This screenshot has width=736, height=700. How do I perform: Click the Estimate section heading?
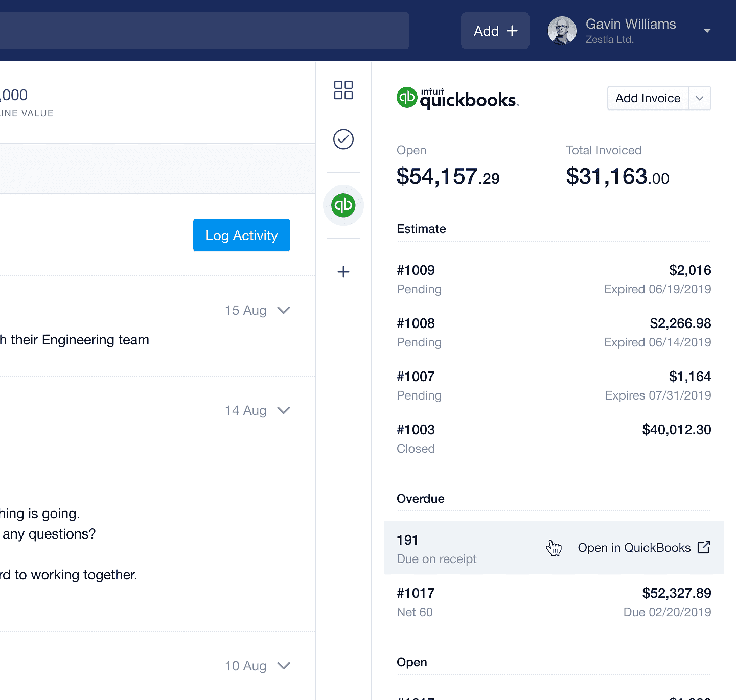pos(421,229)
